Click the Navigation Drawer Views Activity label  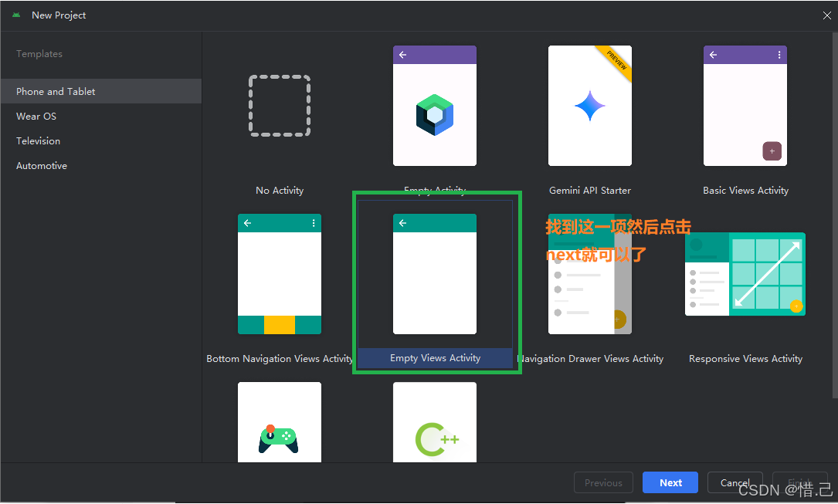click(x=591, y=359)
